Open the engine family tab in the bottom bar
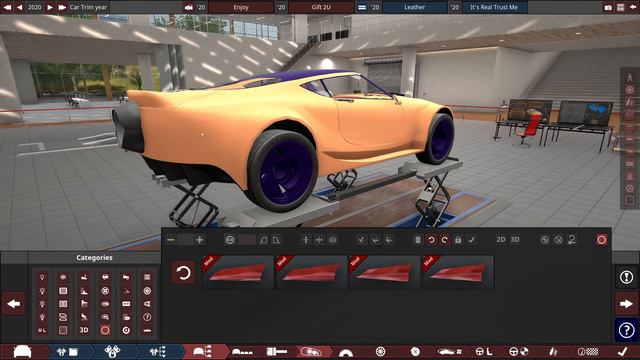This screenshot has height=360, width=640. click(67, 351)
